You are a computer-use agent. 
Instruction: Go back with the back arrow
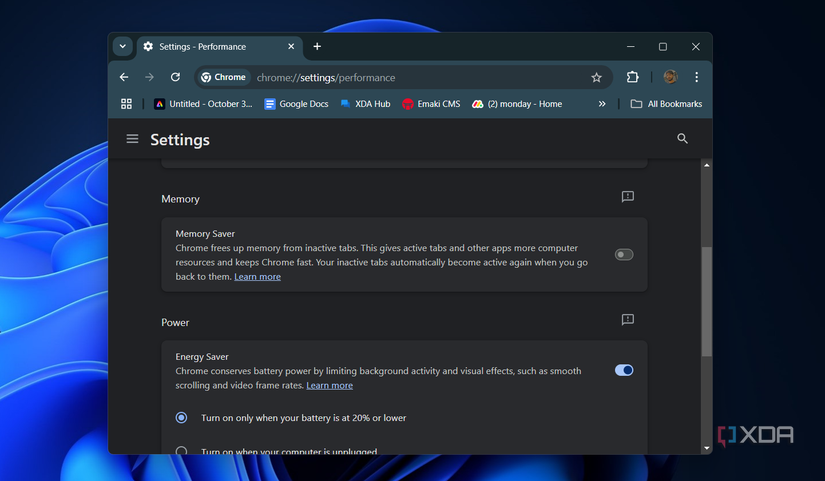click(124, 77)
